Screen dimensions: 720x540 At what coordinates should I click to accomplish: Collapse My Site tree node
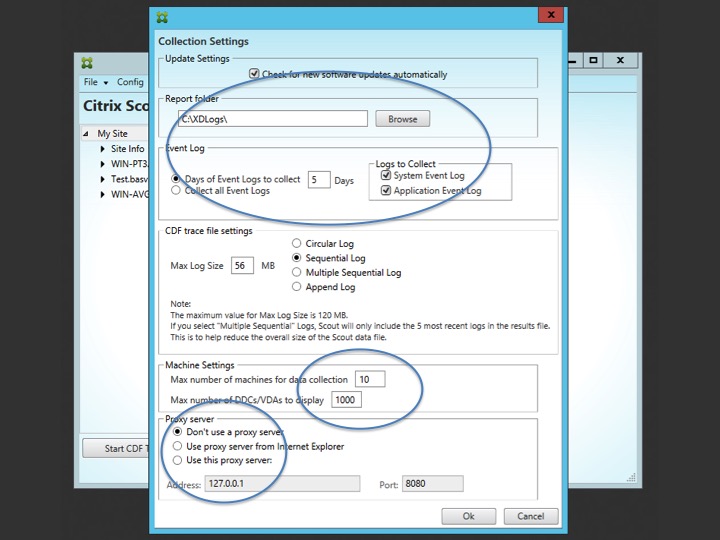pos(86,134)
